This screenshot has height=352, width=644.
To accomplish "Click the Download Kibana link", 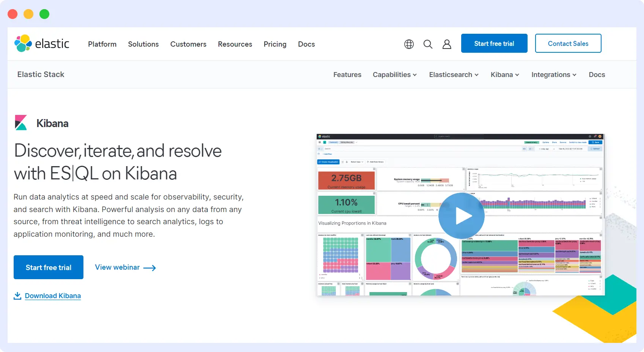I will coord(53,296).
